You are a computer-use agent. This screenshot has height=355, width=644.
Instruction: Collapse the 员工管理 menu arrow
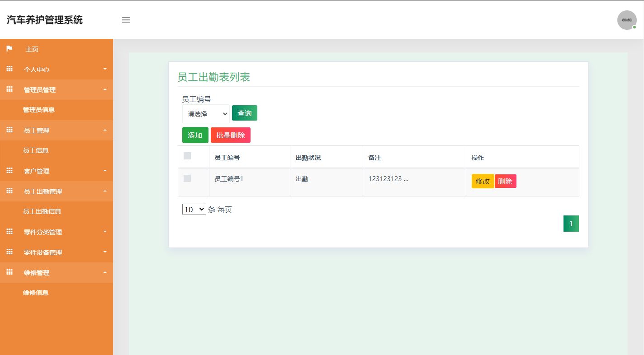coord(105,130)
